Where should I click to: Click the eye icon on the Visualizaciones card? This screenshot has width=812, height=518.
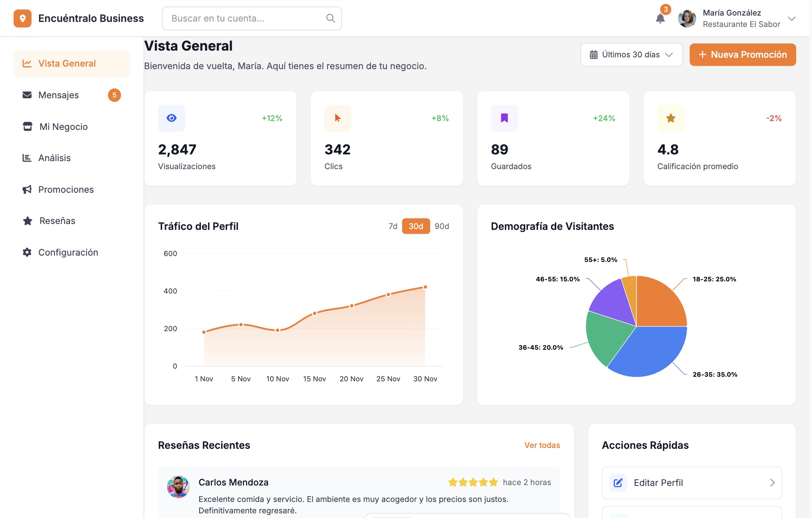(x=171, y=118)
